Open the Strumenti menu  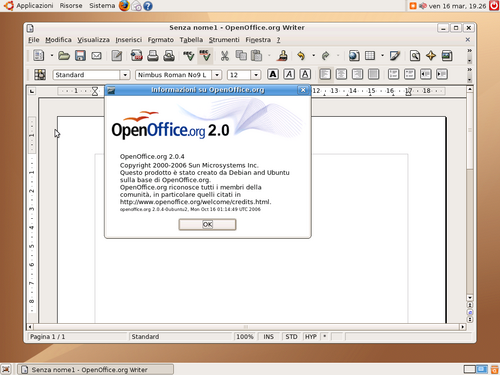(x=224, y=40)
